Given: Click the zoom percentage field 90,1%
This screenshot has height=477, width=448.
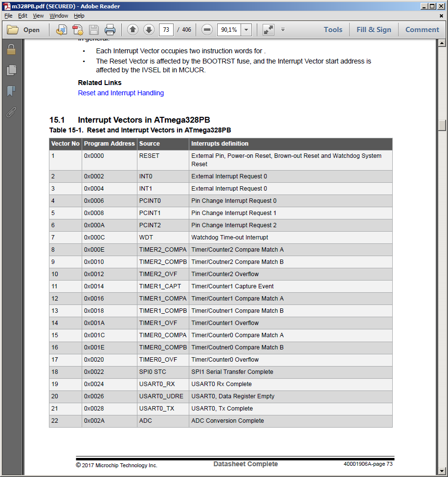Looking at the screenshot, I should click(x=229, y=30).
